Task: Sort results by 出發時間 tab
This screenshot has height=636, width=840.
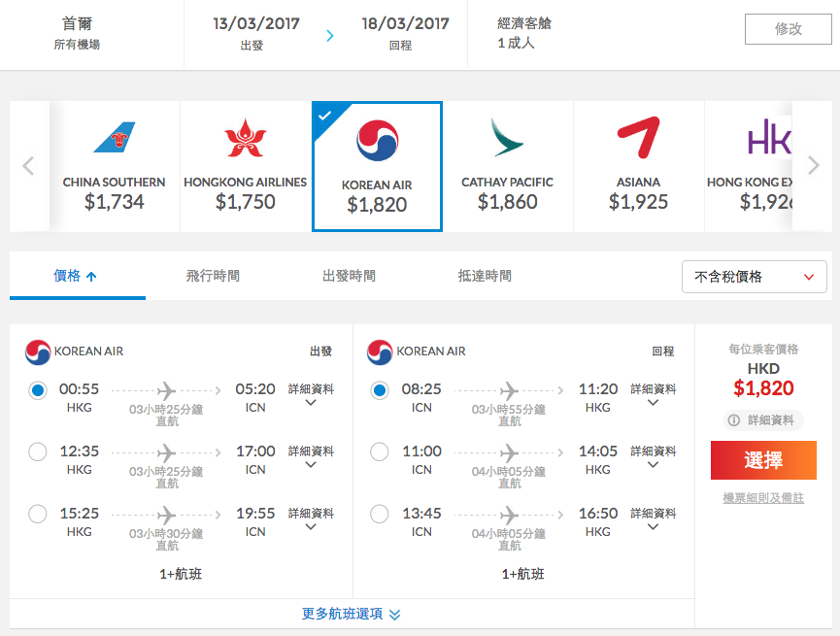Action: (x=349, y=276)
